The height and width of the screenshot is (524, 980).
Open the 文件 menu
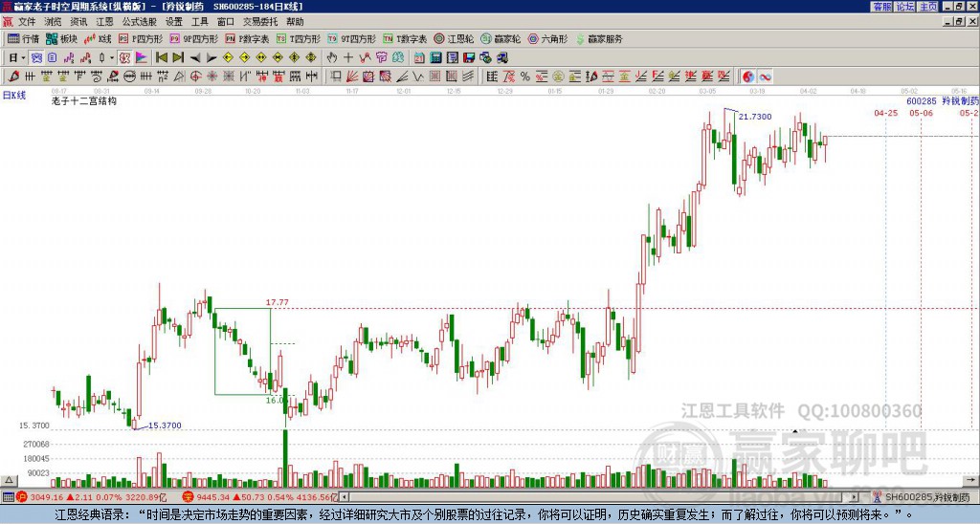pyautogui.click(x=27, y=22)
